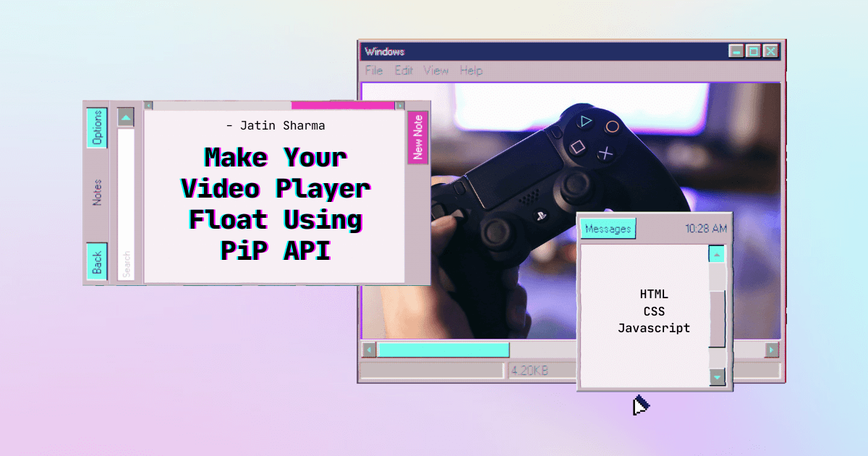
Task: Click the up arrow on the Notes scrollbar
Action: coord(125,118)
